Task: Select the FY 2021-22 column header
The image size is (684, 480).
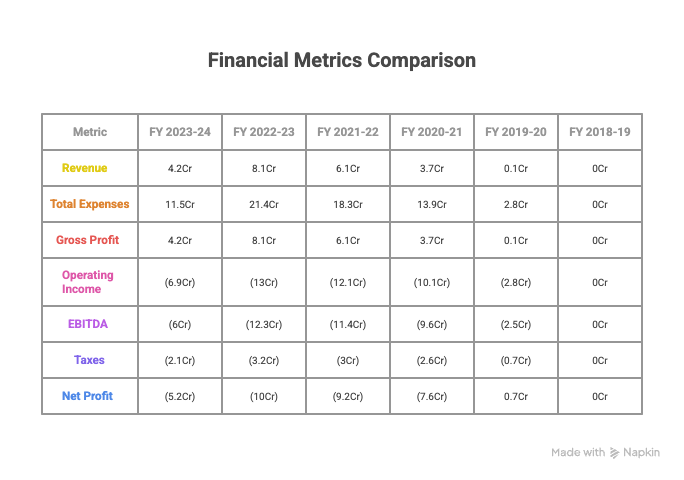Action: pos(348,132)
